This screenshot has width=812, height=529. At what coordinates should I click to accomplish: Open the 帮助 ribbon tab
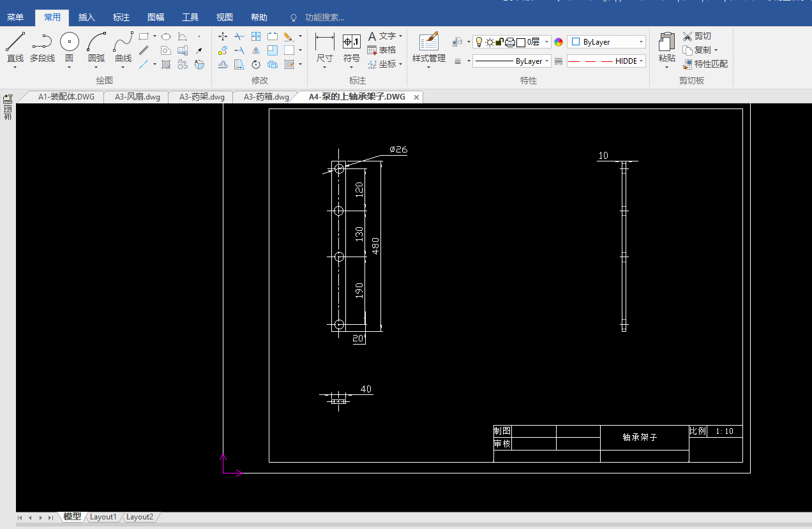pos(259,18)
